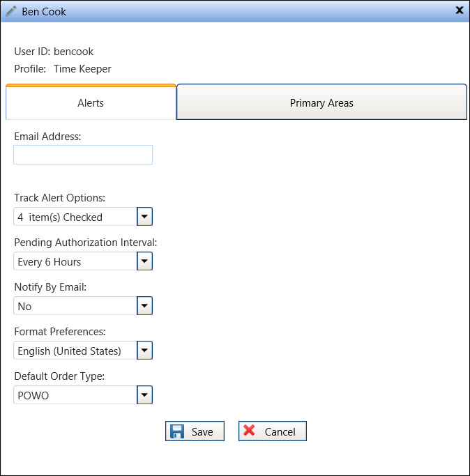Select the "Every 6 Hours" interval field
This screenshot has height=476, width=470.
tap(75, 261)
